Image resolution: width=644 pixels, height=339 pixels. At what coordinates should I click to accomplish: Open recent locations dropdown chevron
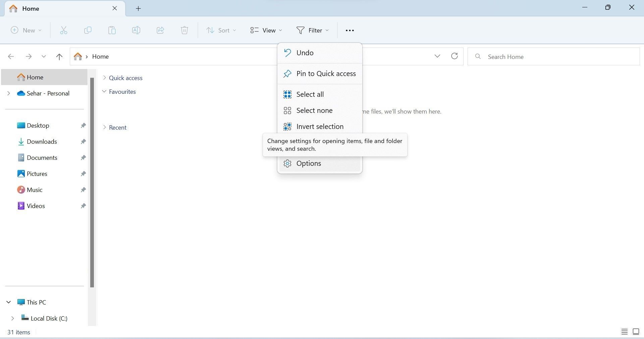pyautogui.click(x=44, y=57)
